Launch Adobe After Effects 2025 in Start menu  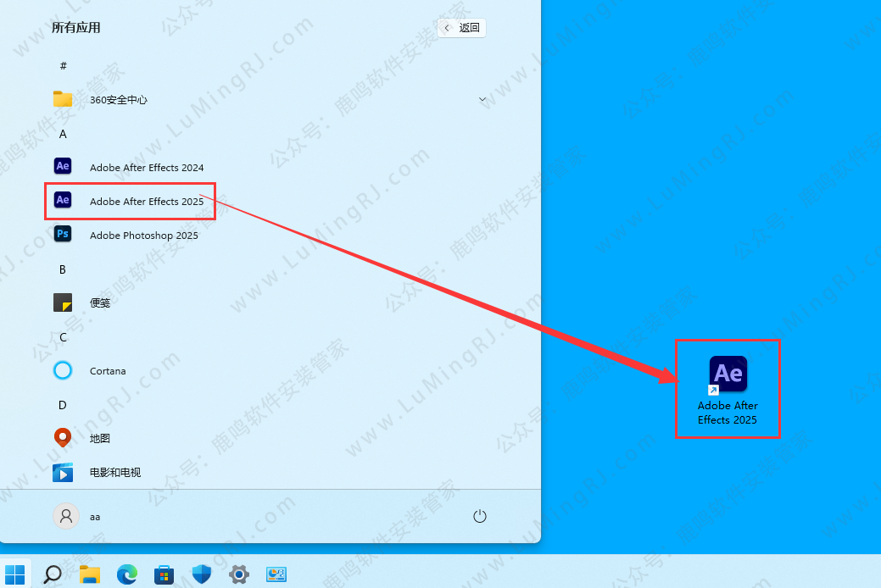pos(146,201)
